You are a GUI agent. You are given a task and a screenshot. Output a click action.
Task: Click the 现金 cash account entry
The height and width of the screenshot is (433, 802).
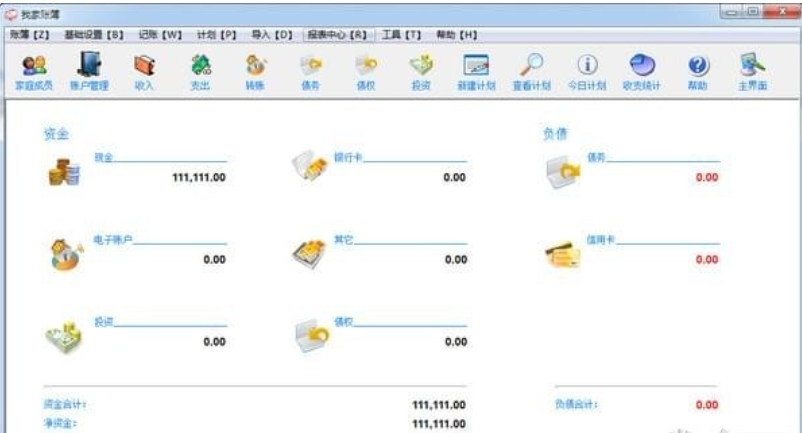[x=104, y=157]
